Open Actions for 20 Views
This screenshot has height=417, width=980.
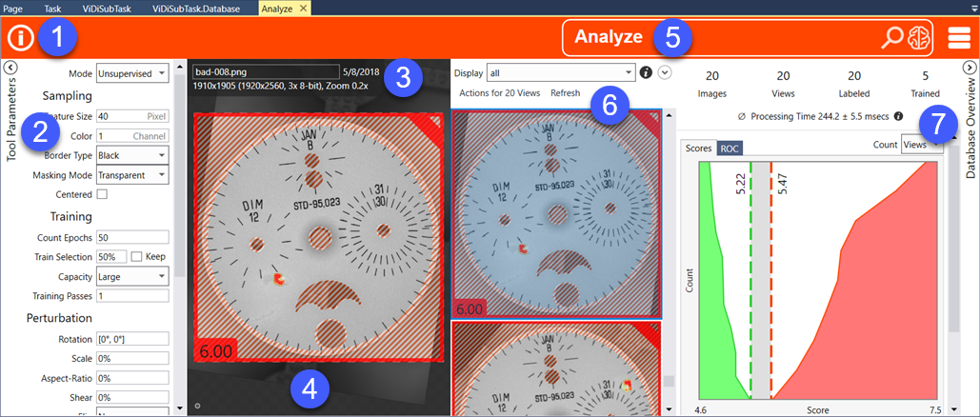(x=499, y=93)
